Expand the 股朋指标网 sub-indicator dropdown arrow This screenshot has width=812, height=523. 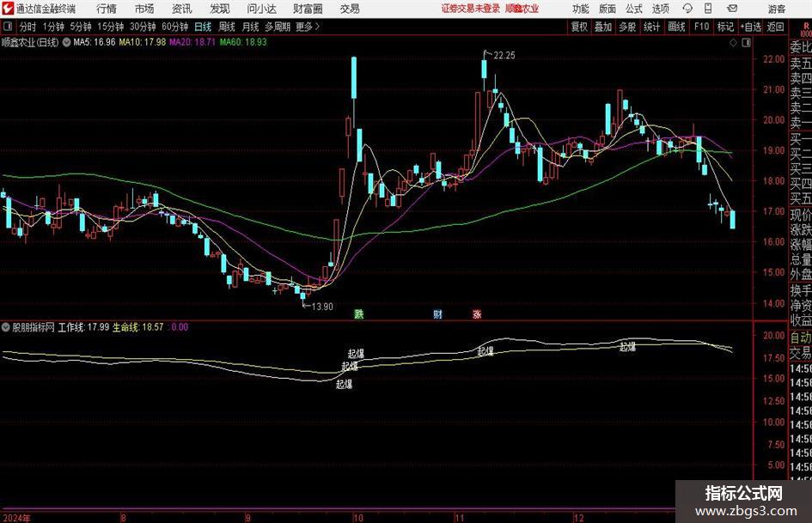(x=6, y=327)
